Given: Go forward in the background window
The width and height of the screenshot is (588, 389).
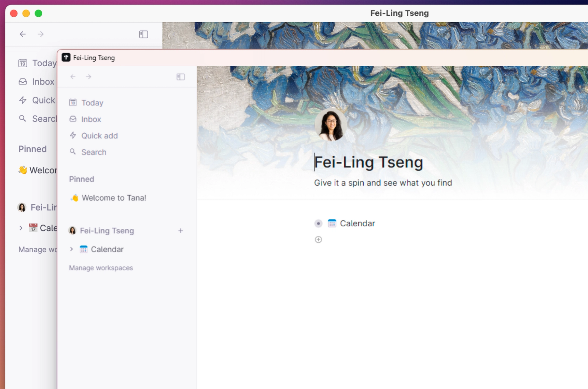Looking at the screenshot, I should point(41,34).
